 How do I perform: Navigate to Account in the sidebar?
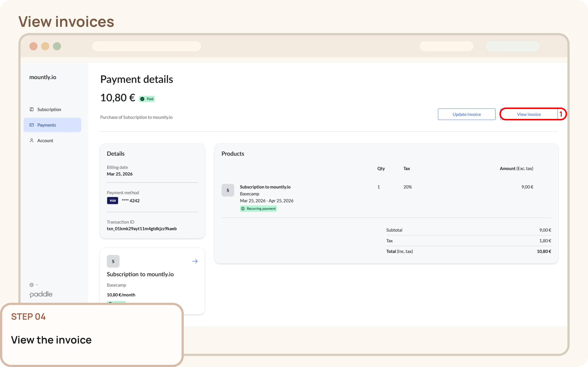click(45, 140)
